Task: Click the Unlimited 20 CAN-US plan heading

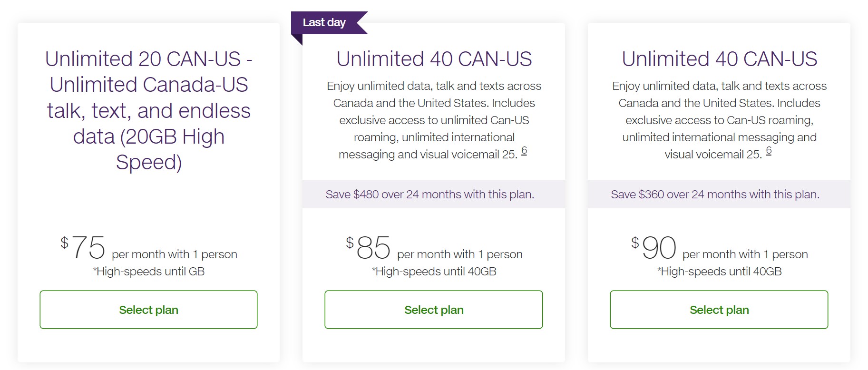Action: click(x=148, y=110)
